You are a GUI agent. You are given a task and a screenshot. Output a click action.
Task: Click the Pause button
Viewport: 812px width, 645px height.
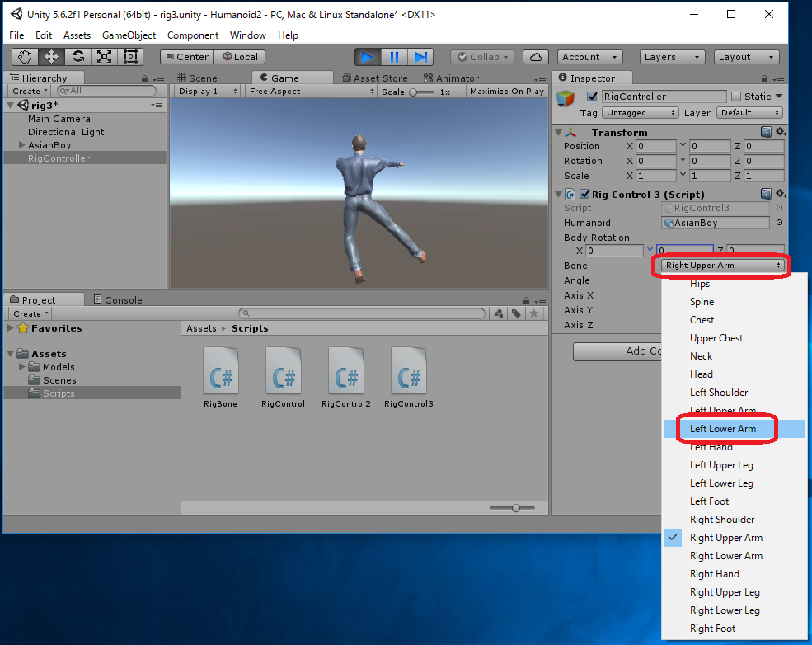pos(394,57)
